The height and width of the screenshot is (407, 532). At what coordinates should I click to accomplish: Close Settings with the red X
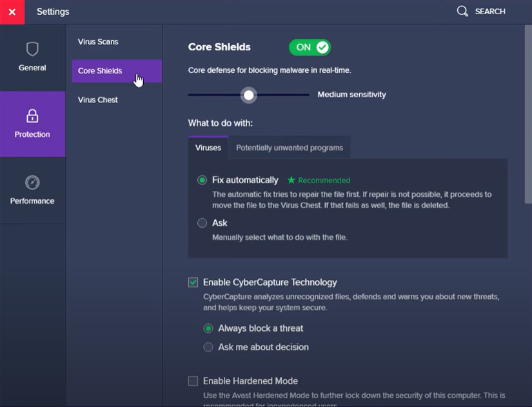[x=12, y=12]
